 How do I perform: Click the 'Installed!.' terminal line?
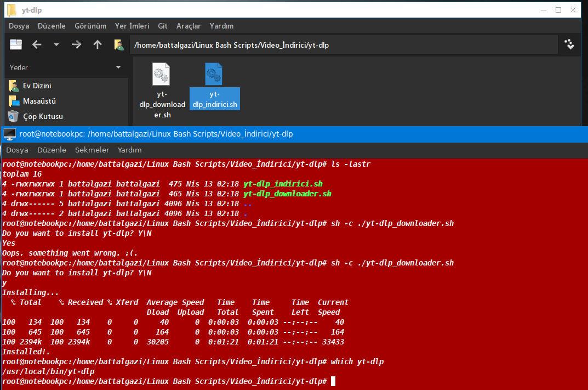click(x=26, y=352)
